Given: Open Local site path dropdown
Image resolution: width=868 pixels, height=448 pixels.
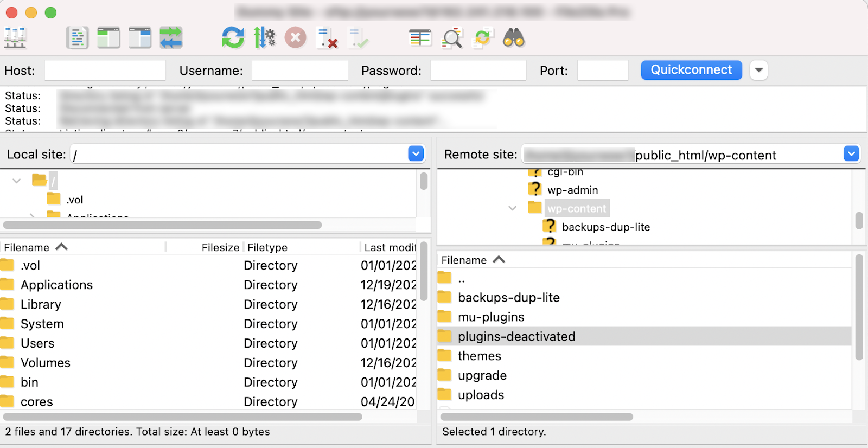Looking at the screenshot, I should pos(416,154).
